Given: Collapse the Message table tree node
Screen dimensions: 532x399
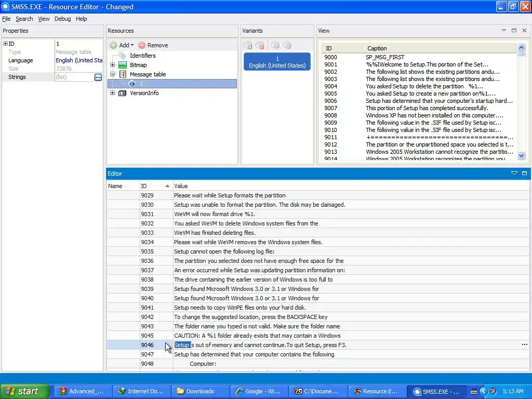Looking at the screenshot, I should [x=112, y=74].
